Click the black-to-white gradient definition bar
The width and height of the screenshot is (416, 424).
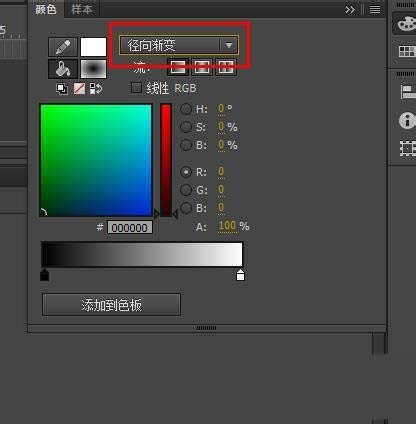click(142, 254)
